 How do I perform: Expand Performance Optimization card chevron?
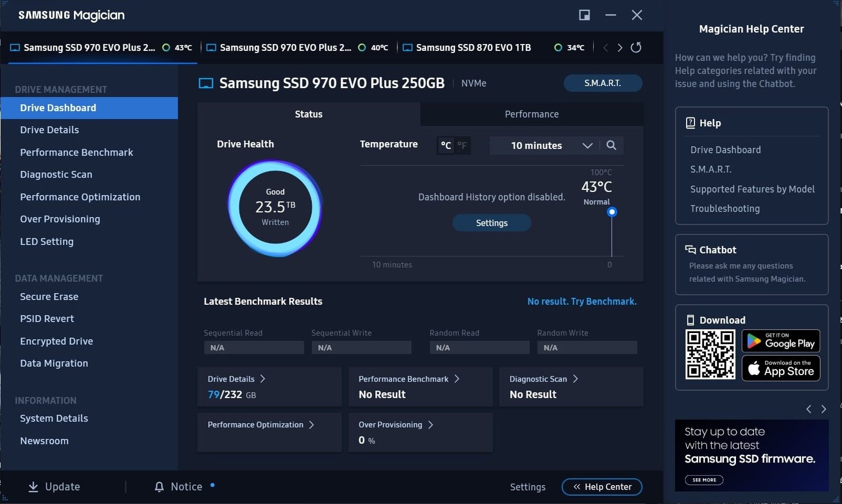tap(312, 425)
